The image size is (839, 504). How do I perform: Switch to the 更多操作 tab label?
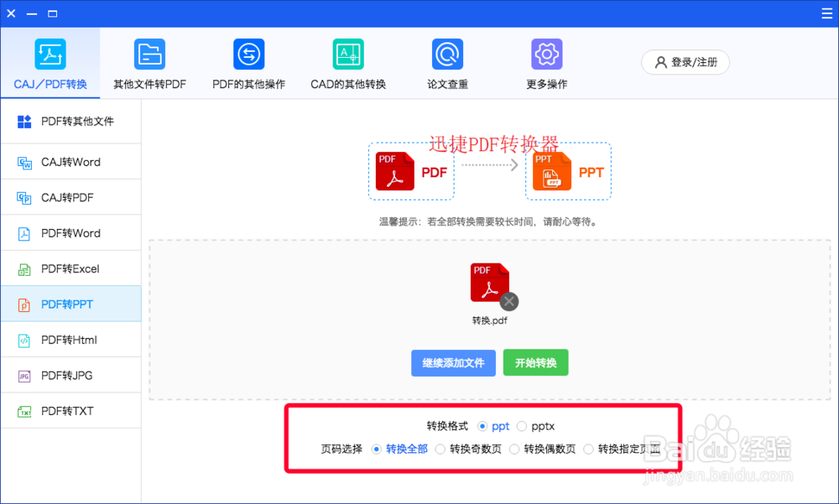(x=547, y=84)
